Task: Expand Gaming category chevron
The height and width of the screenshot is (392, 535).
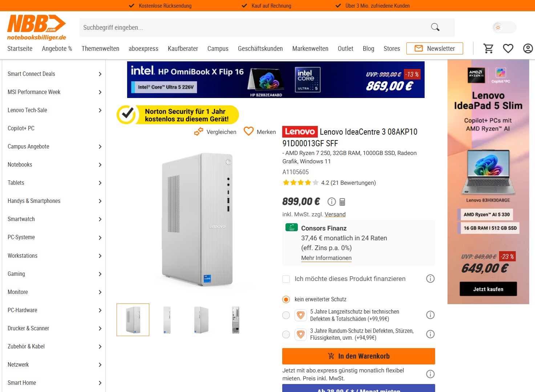Action: click(100, 274)
